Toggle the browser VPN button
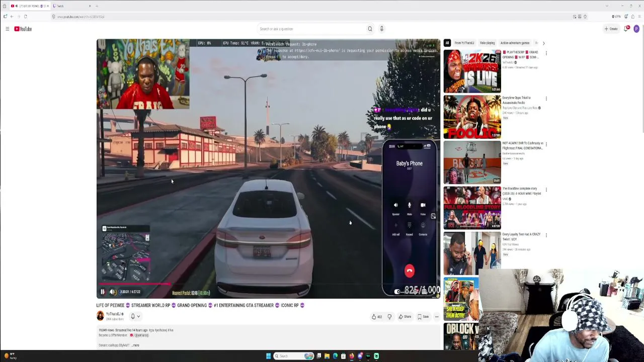 616,17
